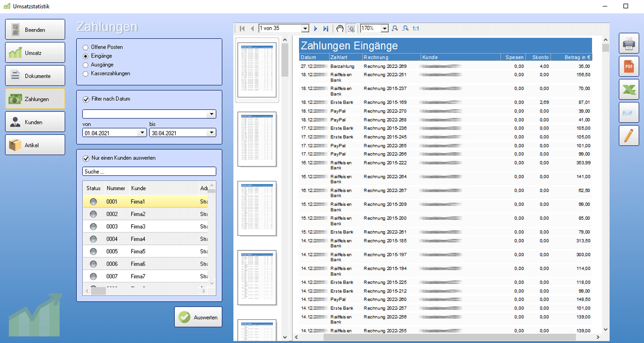Click the Auswerten button
The height and width of the screenshot is (343, 644).
(x=198, y=317)
